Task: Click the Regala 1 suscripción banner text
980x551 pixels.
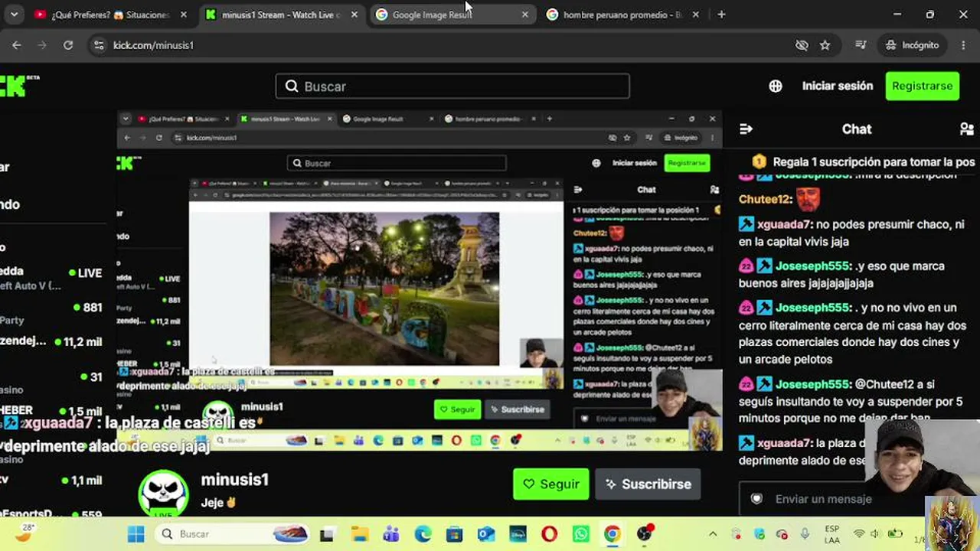Action: point(874,162)
